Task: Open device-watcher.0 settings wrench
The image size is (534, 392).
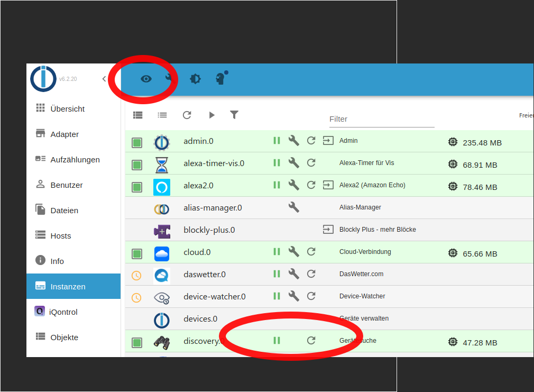Action: tap(294, 296)
